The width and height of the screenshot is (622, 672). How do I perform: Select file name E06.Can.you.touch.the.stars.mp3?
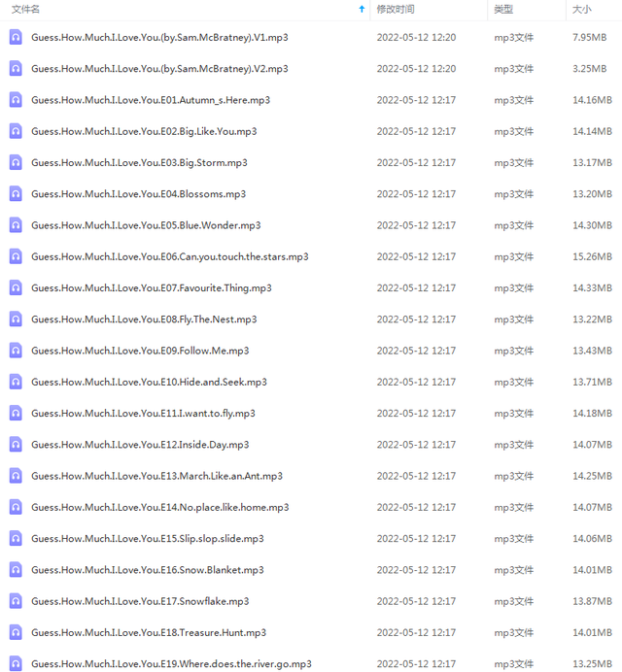(x=170, y=256)
